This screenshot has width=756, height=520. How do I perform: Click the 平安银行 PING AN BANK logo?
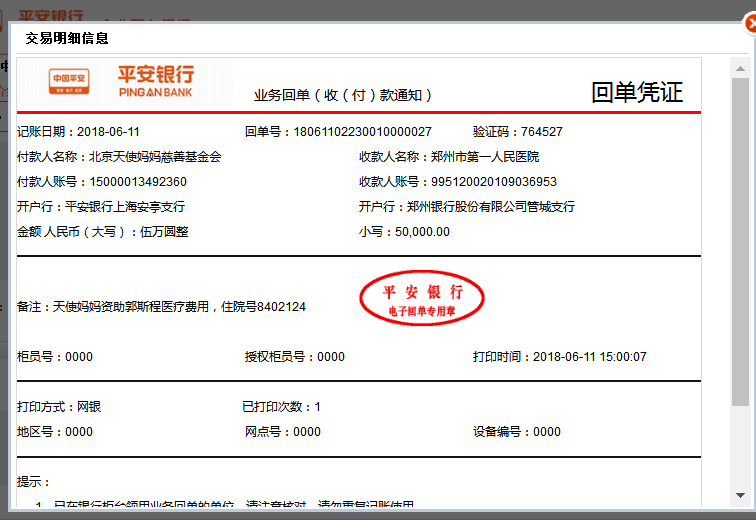(x=156, y=81)
